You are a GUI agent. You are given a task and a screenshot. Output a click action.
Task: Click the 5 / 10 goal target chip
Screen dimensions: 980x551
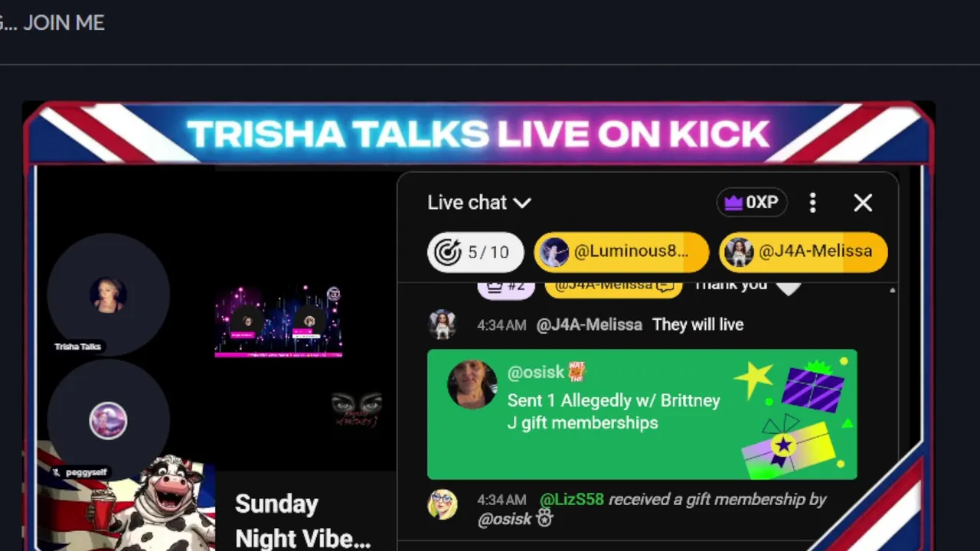(x=475, y=252)
